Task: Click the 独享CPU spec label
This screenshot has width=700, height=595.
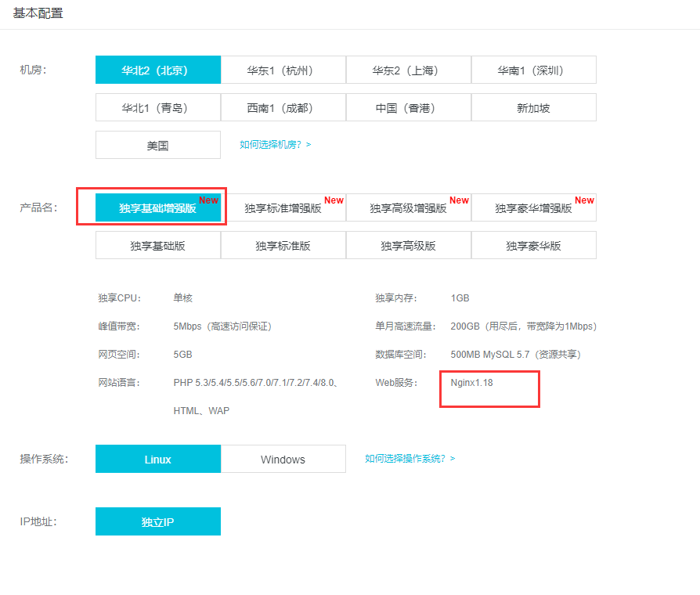Action: [x=120, y=298]
